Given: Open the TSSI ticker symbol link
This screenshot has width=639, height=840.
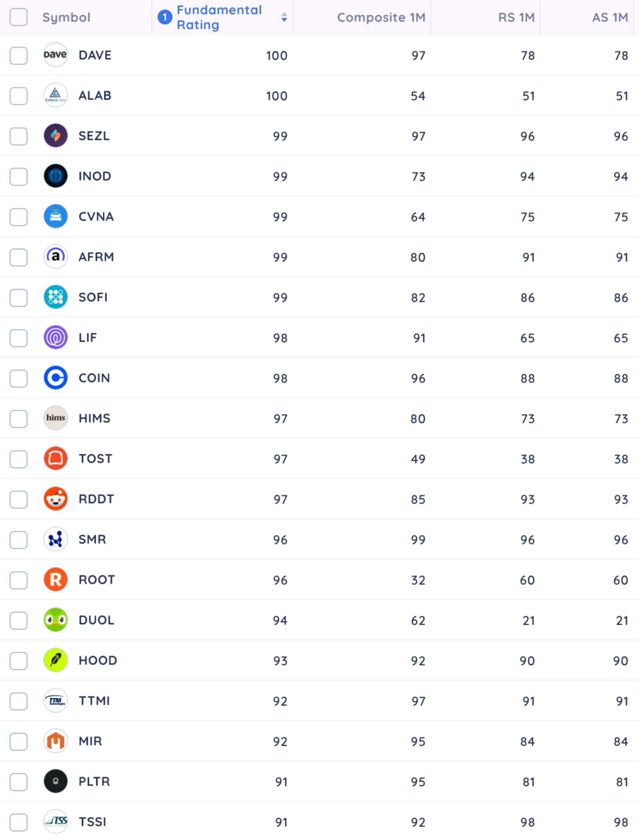Looking at the screenshot, I should (93, 822).
